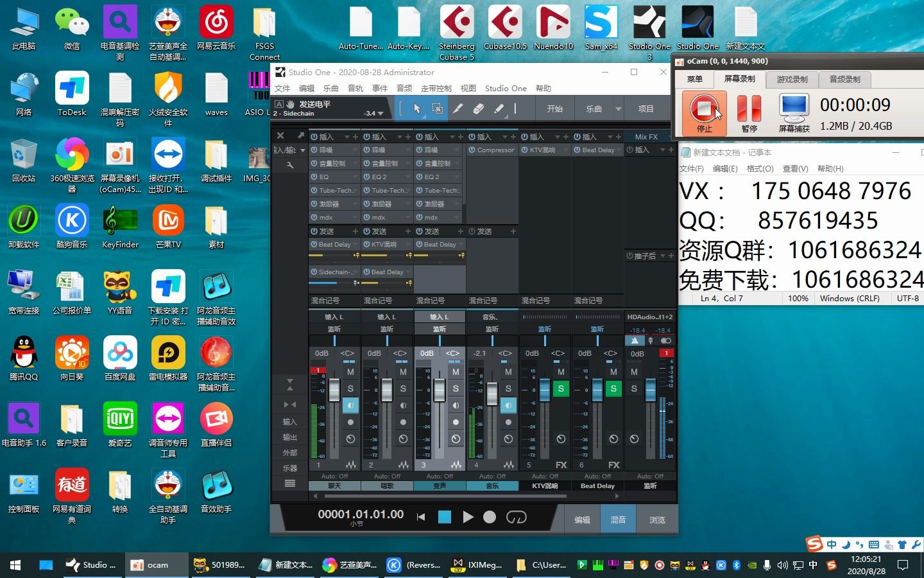Open the channel list lines icon in mixer
Viewport: 924px width, 578px height.
coord(290,483)
